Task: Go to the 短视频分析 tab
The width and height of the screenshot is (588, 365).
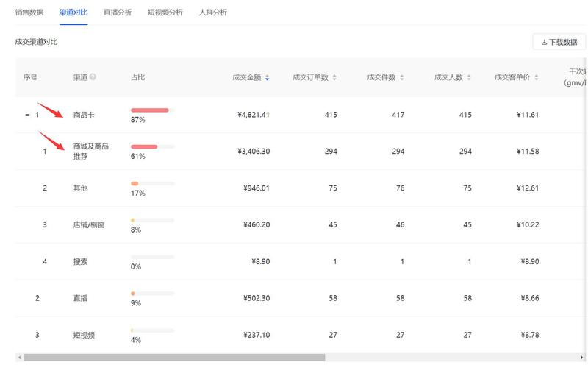Action: [165, 13]
